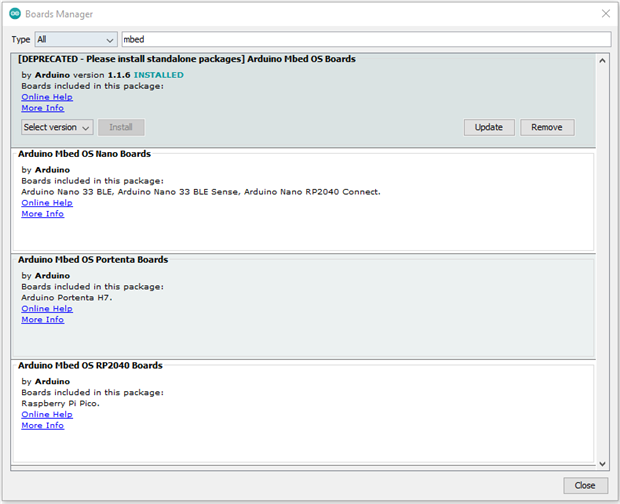Open the Type filter dropdown
The image size is (620, 504).
click(x=76, y=40)
